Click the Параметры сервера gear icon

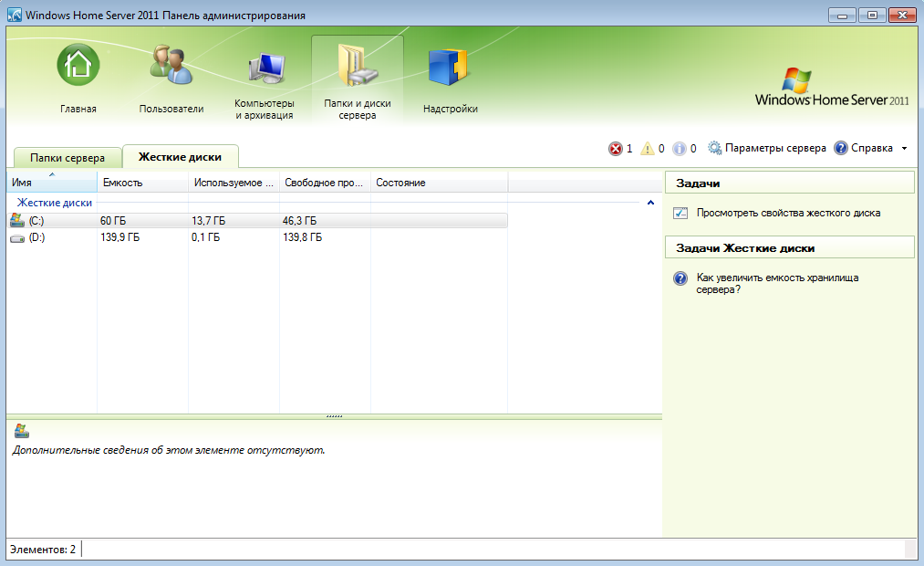coord(714,148)
